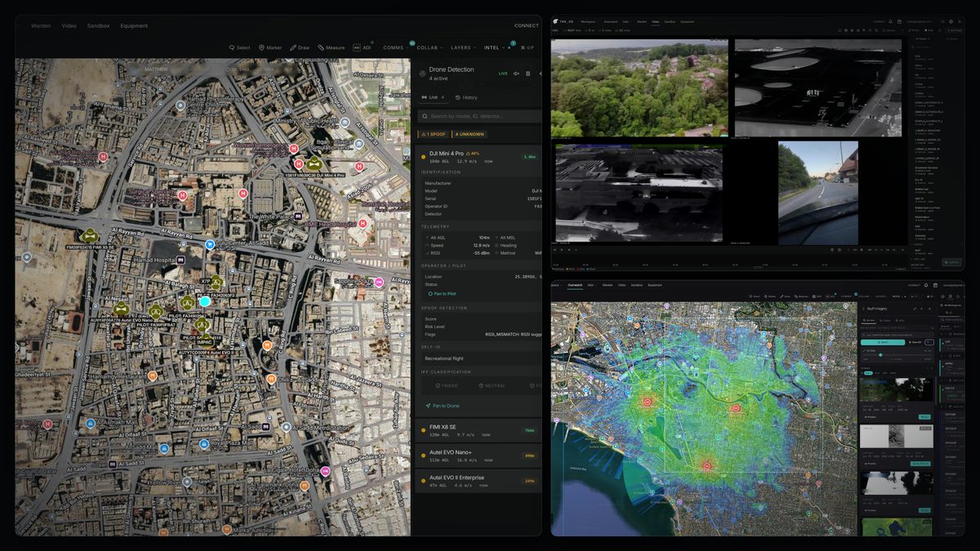980x551 pixels.
Task: Toggle the LIVE indicator in Drone Detection
Action: click(x=503, y=73)
